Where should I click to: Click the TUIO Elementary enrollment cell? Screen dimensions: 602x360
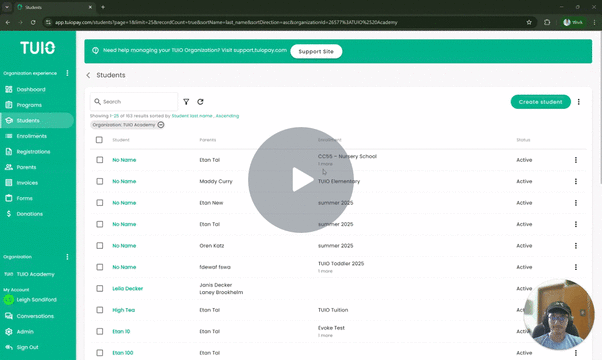(x=339, y=181)
